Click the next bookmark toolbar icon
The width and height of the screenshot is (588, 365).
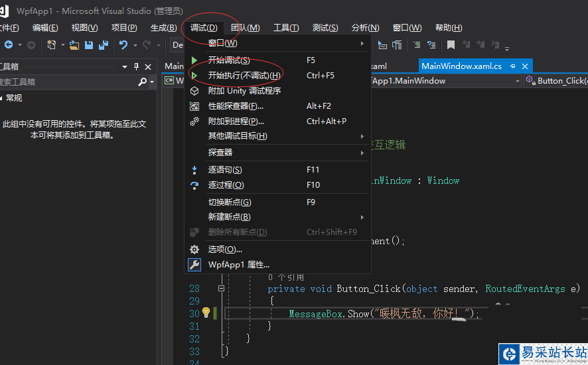[x=480, y=44]
